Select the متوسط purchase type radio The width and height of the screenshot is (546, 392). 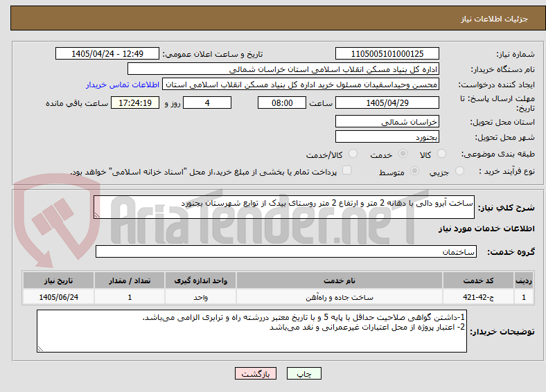(x=414, y=170)
